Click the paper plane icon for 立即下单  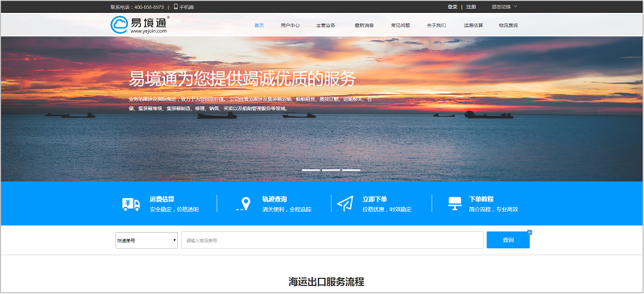point(345,204)
